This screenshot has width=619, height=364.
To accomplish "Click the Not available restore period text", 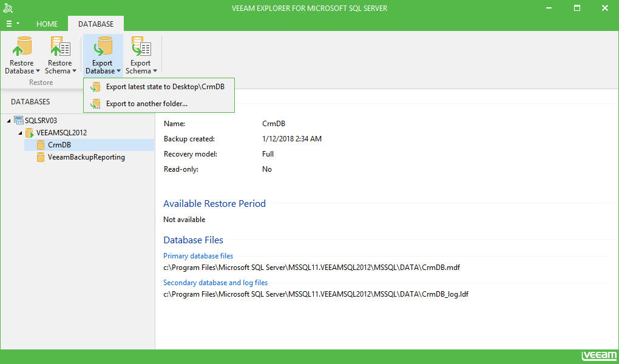I will (x=184, y=220).
